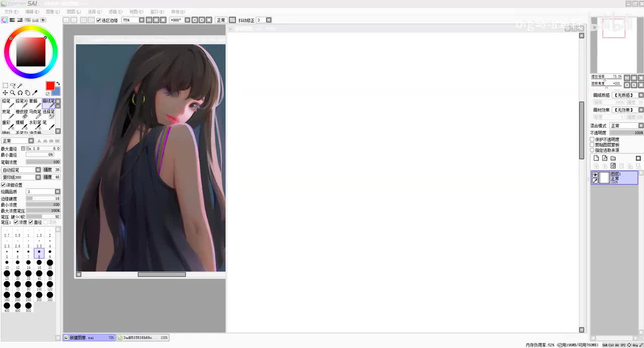644x348 pixels.
Task: Toggle the pen lock icon on 图层1
Action: point(595,181)
